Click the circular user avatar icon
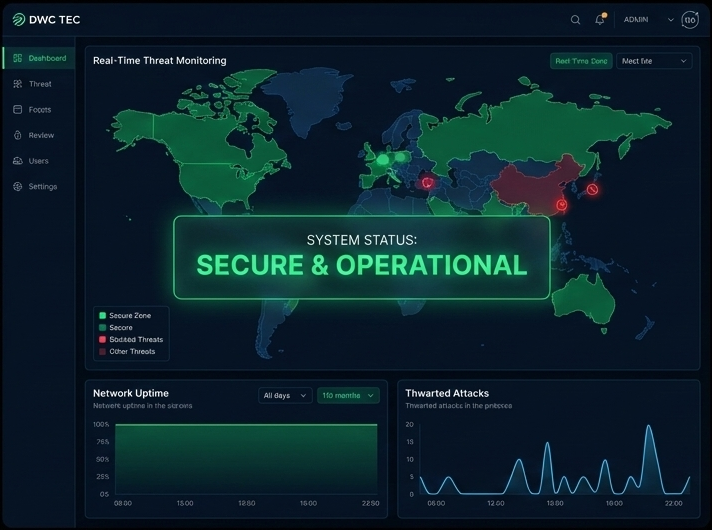This screenshot has width=712, height=530. (690, 19)
